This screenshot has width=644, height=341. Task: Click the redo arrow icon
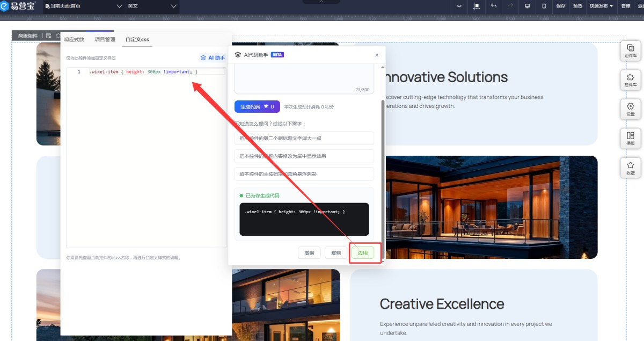(x=510, y=6)
